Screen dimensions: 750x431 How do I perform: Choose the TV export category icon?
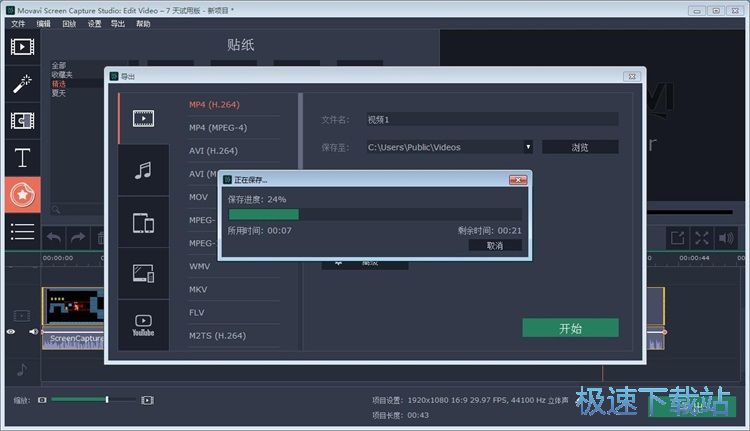click(143, 274)
